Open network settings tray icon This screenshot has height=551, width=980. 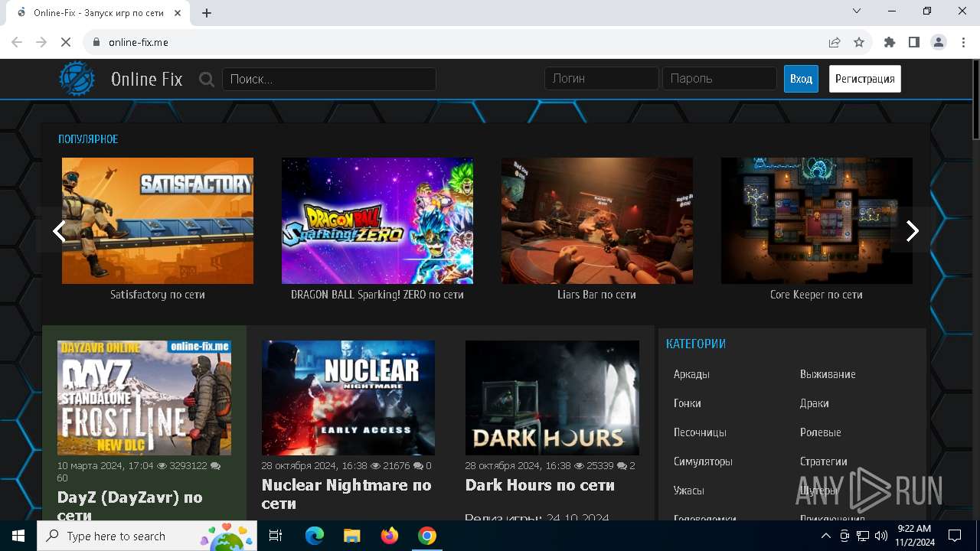(863, 536)
